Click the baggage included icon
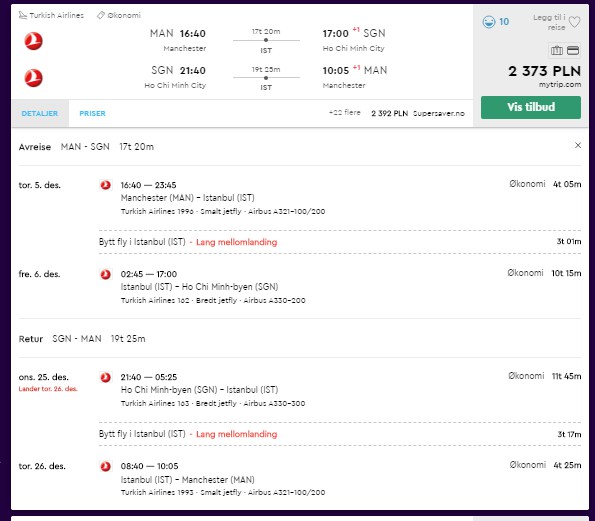This screenshot has width=595, height=521. pyautogui.click(x=557, y=50)
